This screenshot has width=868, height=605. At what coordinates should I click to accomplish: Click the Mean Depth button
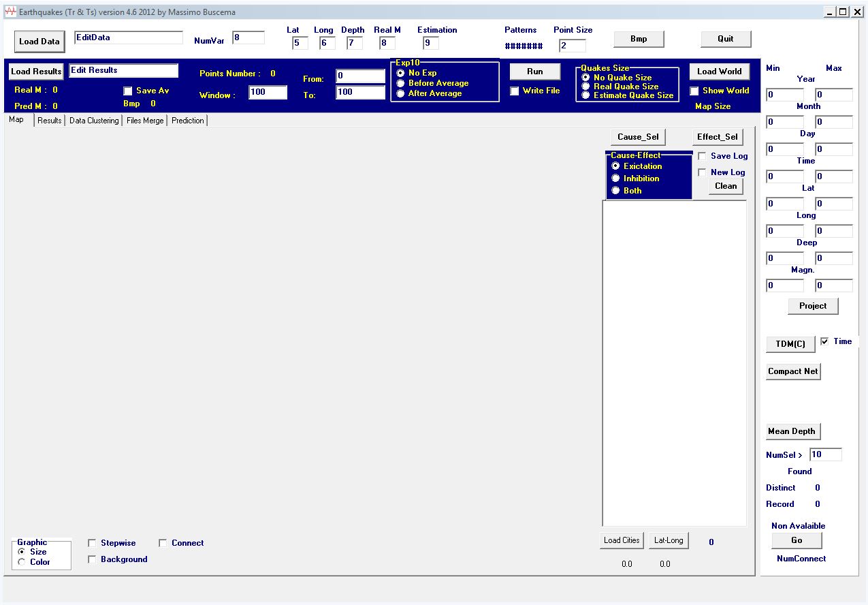794,431
